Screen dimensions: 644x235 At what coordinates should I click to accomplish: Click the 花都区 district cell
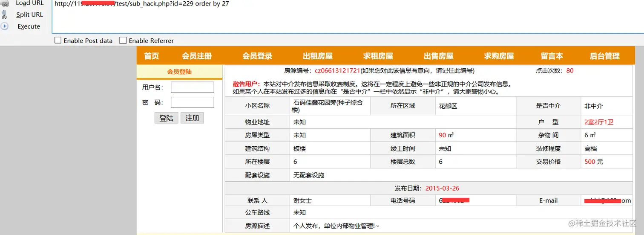tap(476, 106)
